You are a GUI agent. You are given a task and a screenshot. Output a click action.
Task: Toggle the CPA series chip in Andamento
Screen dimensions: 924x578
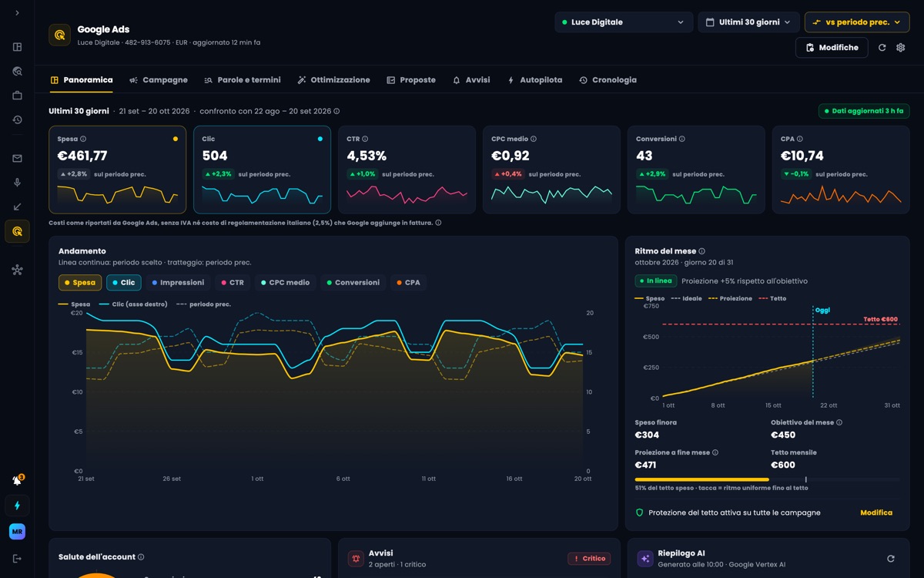point(408,283)
